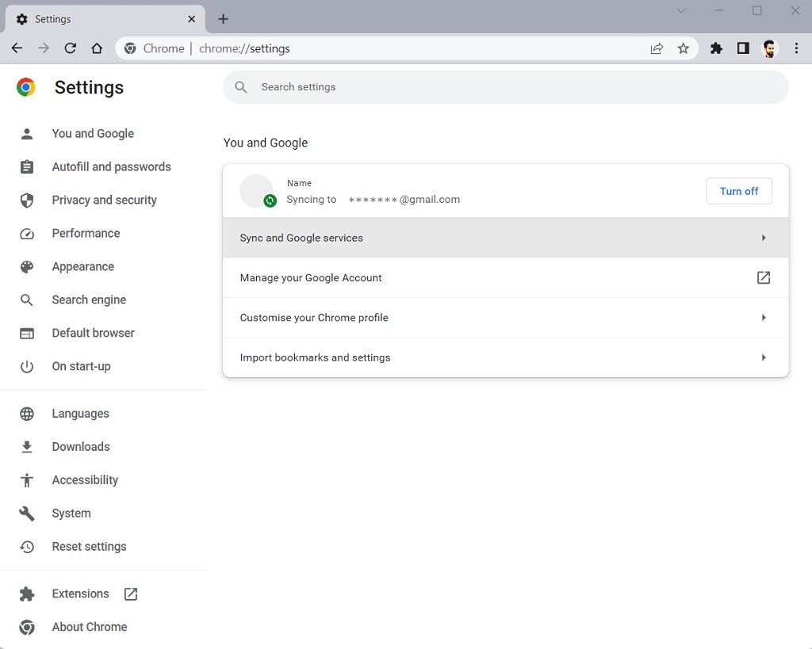Click the download arrow icon in sidebar
The width and height of the screenshot is (812, 649).
27,447
